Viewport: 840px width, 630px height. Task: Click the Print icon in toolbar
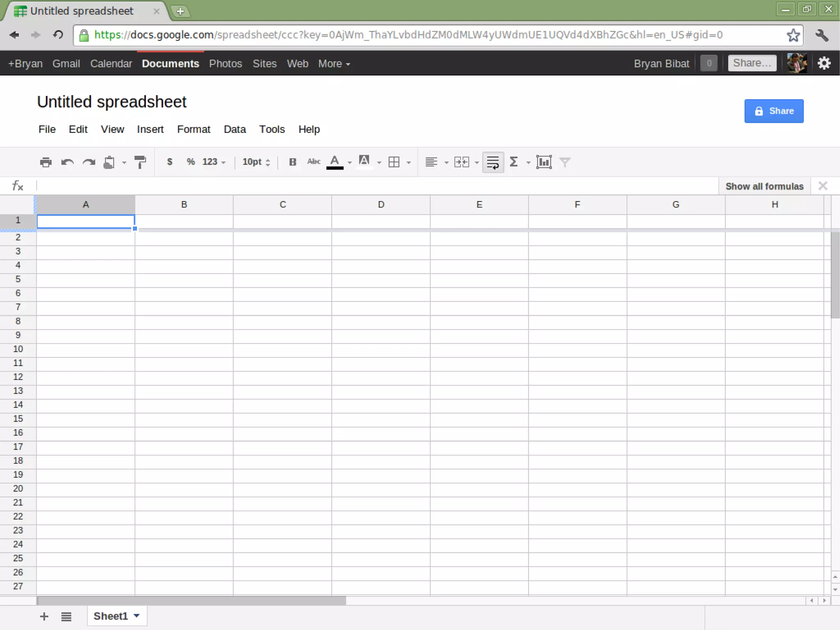[46, 162]
